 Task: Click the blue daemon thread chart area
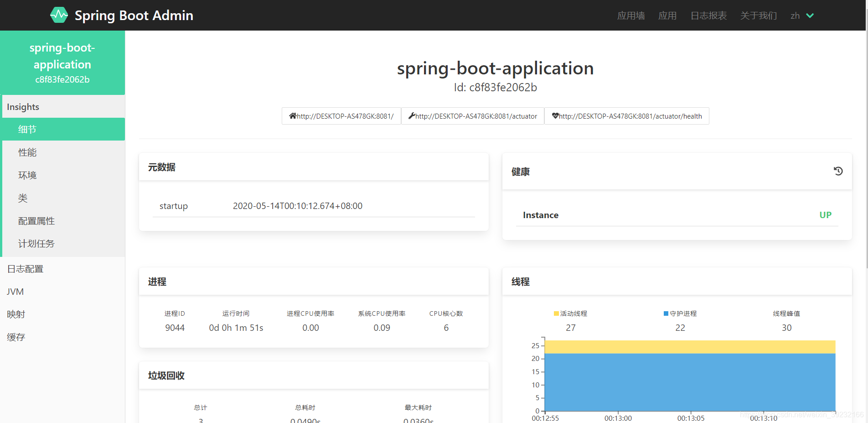690,382
